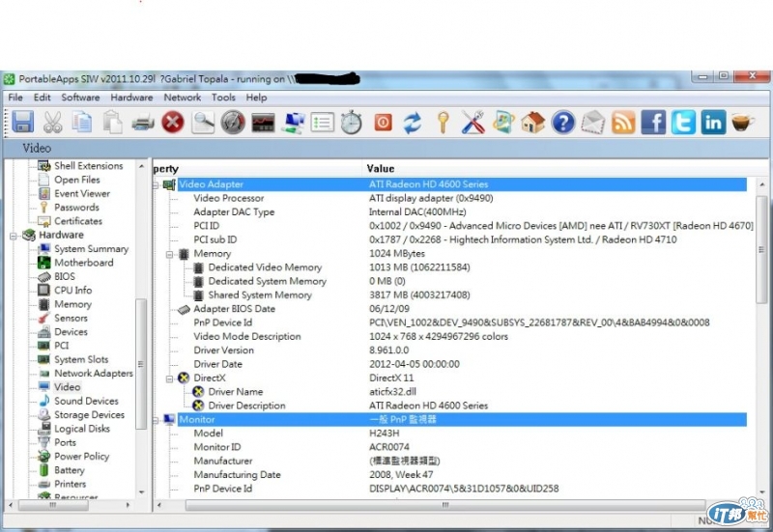This screenshot has height=532, width=773.
Task: Select System Summary in the tree
Action: tap(91, 249)
